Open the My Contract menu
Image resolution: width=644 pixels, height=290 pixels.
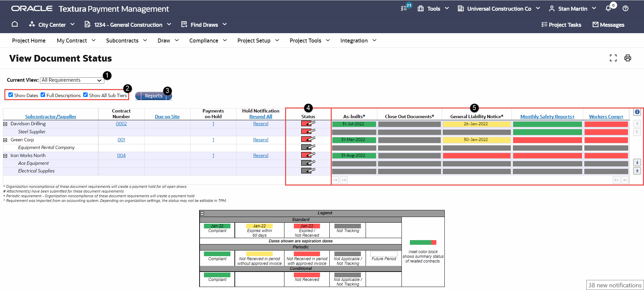[x=76, y=41]
